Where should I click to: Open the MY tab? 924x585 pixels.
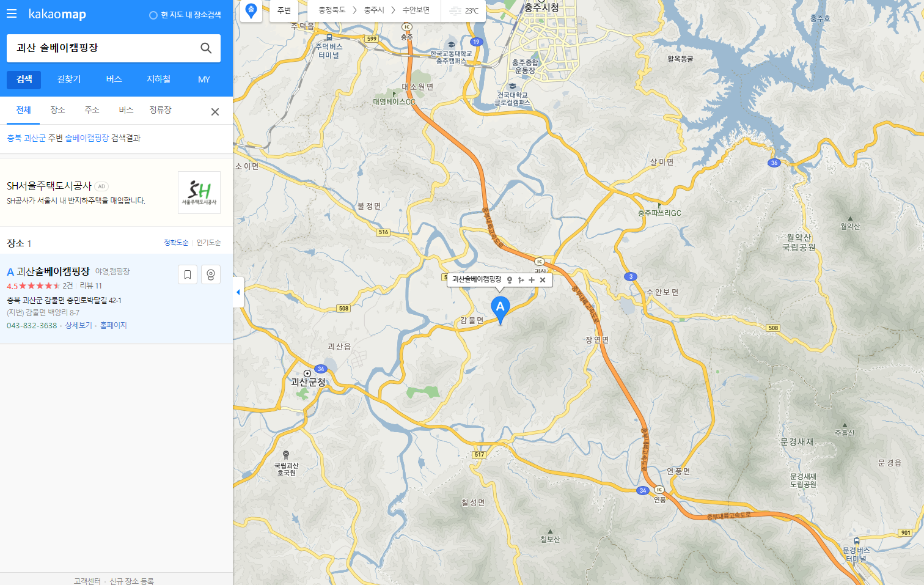(x=204, y=79)
